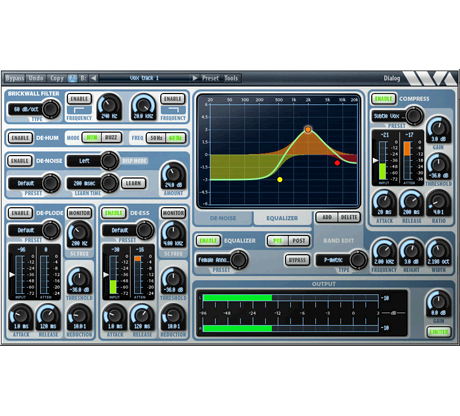Open the Compress preset Subtle Vox selector
This screenshot has height=416, width=460.
click(x=397, y=116)
